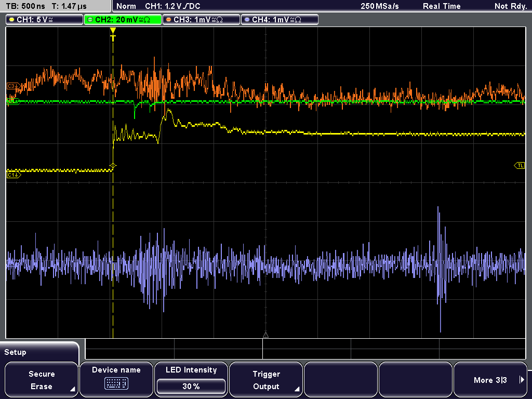The width and height of the screenshot is (532, 399).
Task: Click the expand corner of the Trigger Output button
Action: click(x=297, y=389)
